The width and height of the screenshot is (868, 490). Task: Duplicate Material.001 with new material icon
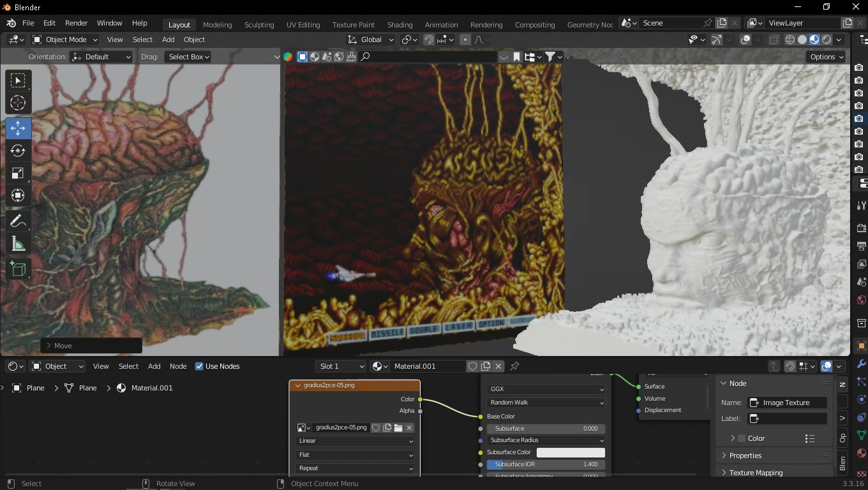[486, 366]
